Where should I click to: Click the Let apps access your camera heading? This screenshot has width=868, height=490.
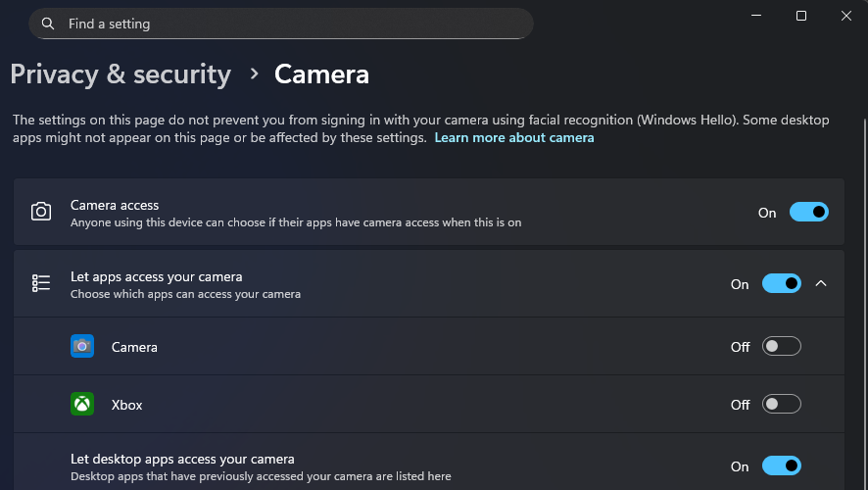click(156, 276)
